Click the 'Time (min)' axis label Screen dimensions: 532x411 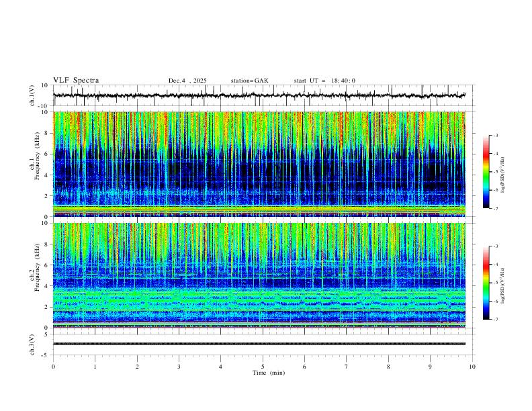(269, 373)
